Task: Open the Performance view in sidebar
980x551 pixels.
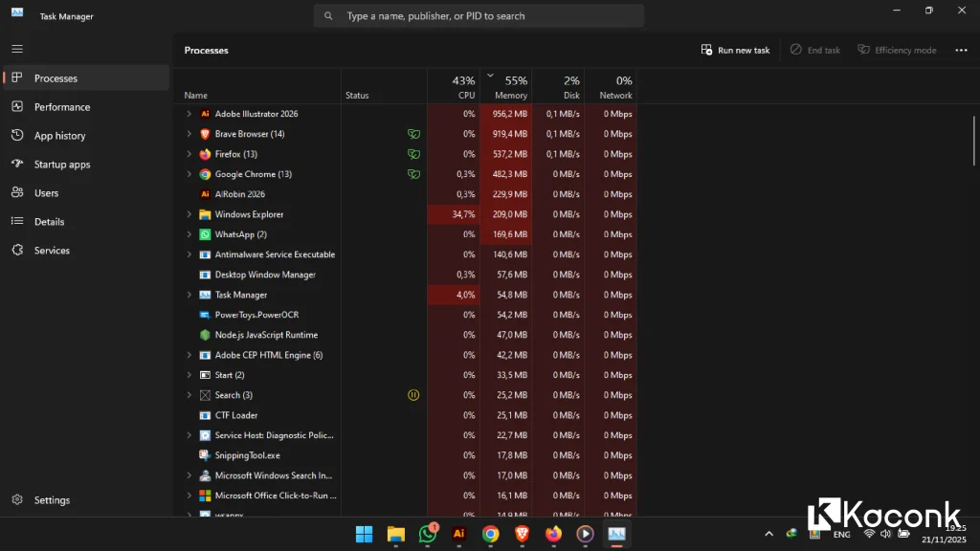Action: (x=56, y=106)
